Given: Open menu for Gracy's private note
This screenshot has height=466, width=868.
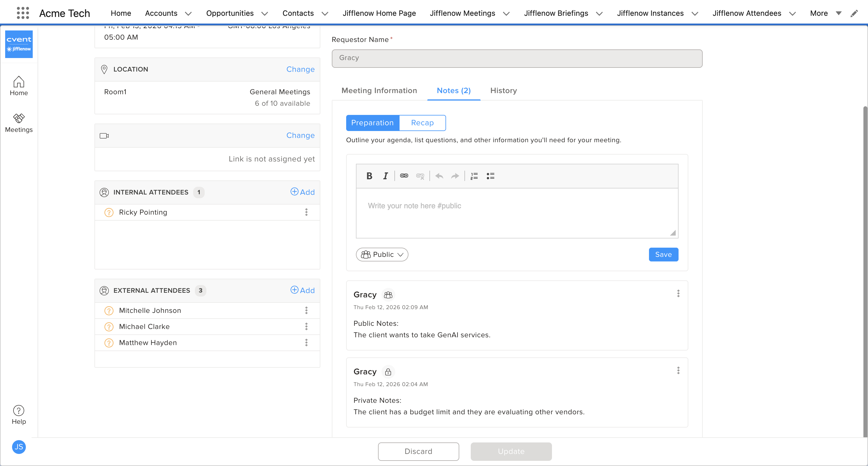Looking at the screenshot, I should pos(678,371).
